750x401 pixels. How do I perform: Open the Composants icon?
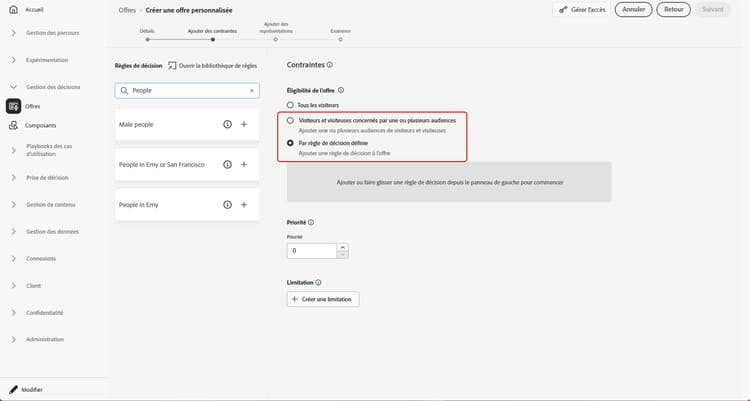(x=13, y=125)
